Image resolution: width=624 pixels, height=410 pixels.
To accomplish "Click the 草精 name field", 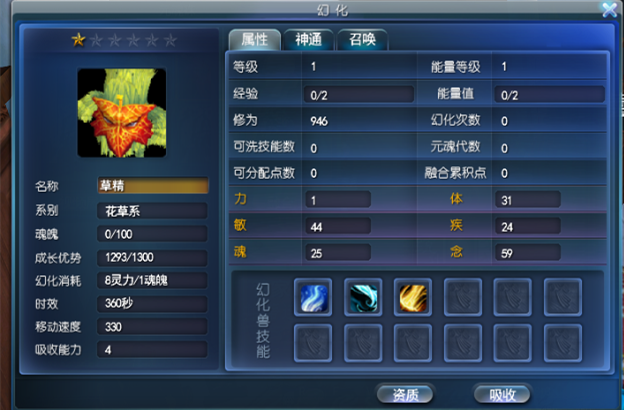I will 153,185.
